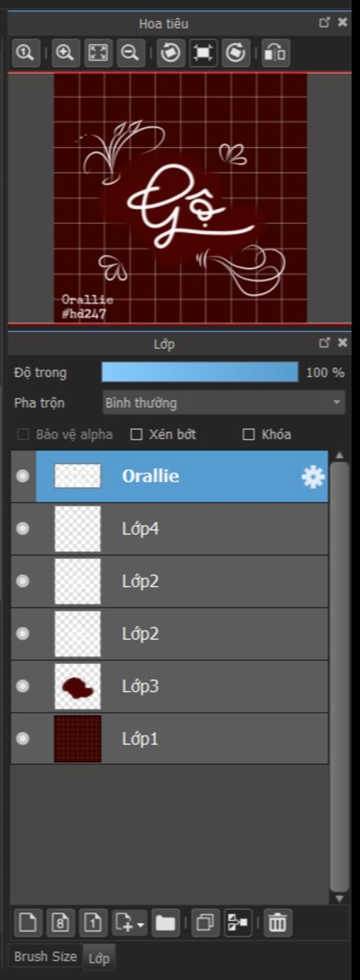Expand the add-layer dropdown arrow
Viewport: 360px width, 980px height.
pyautogui.click(x=141, y=923)
